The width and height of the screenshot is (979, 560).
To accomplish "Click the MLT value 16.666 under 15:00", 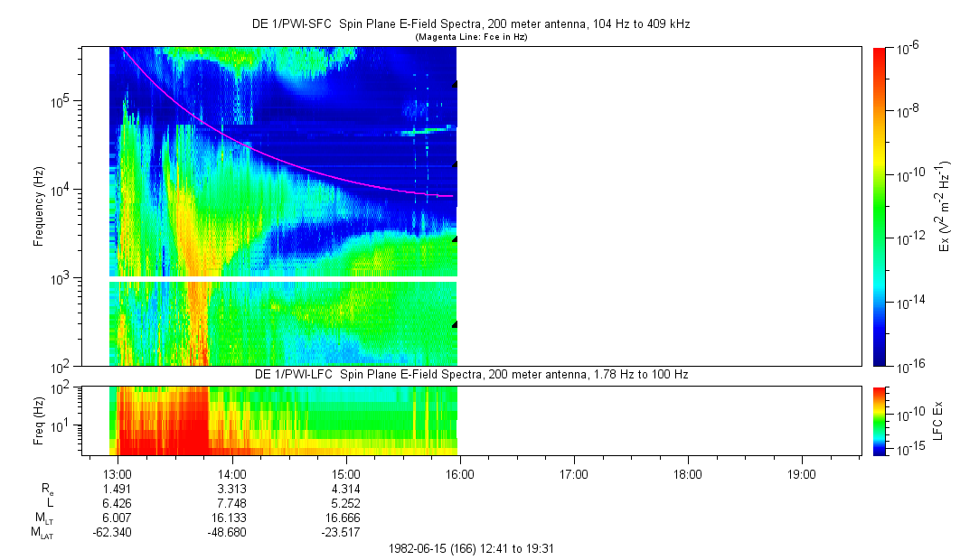I will pyautogui.click(x=346, y=518).
